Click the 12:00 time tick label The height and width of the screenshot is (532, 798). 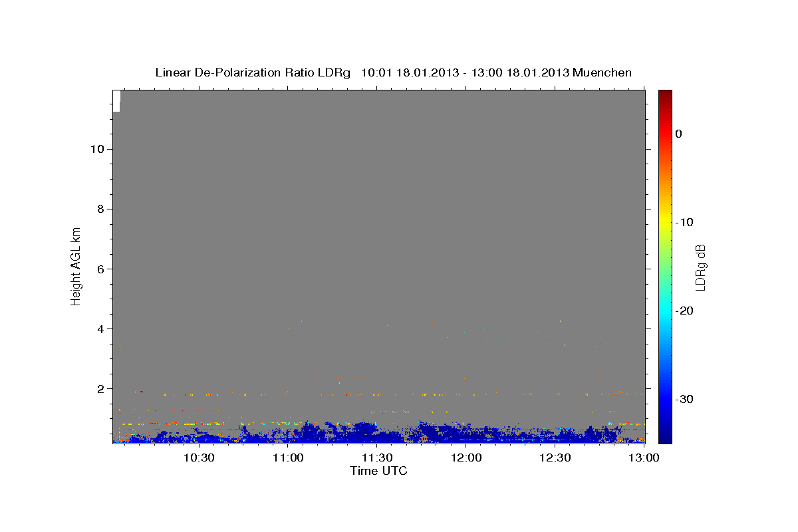466,458
